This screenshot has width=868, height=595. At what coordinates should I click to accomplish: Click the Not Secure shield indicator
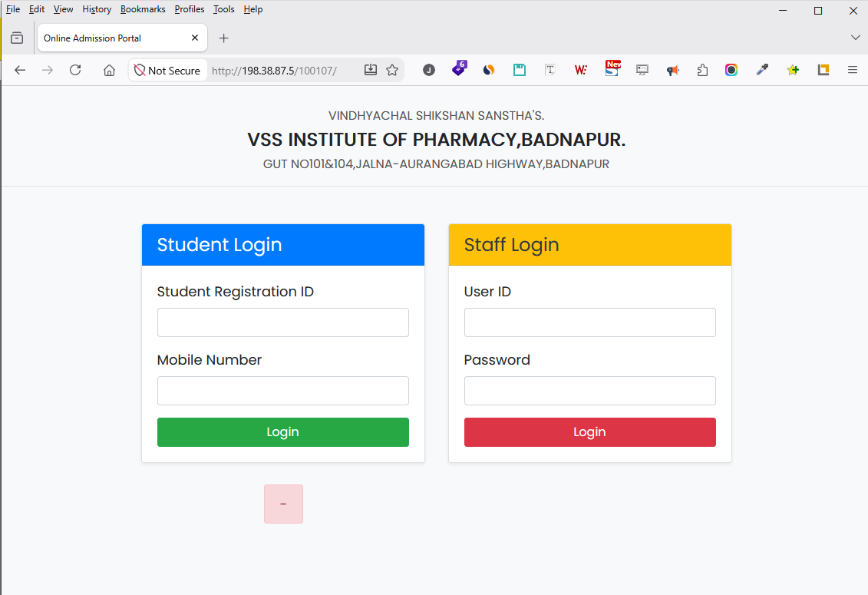coord(168,71)
